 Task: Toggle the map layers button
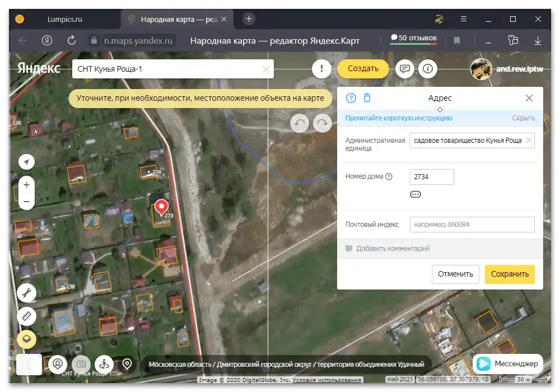[26, 339]
